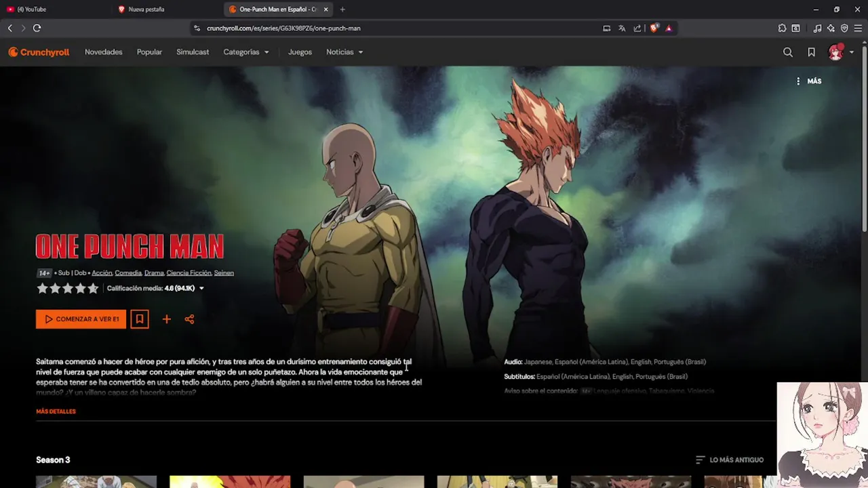868x488 pixels.
Task: Open the MÁS three-dot options
Action: tap(809, 81)
